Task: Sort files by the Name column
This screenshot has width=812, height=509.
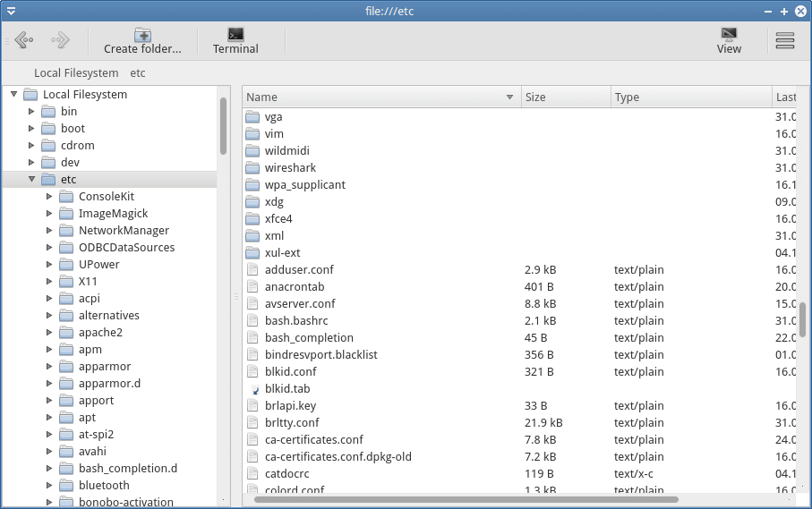Action: (x=376, y=98)
